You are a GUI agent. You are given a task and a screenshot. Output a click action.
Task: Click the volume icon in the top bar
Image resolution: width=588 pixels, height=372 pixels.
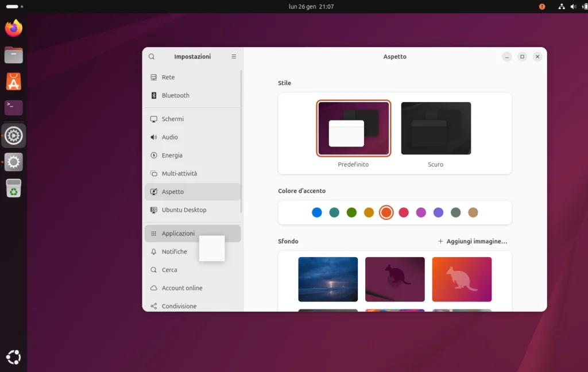(574, 6)
